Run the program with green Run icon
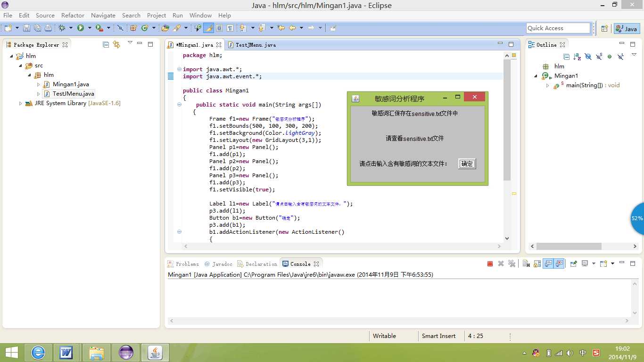This screenshot has height=362, width=644. click(x=81, y=28)
